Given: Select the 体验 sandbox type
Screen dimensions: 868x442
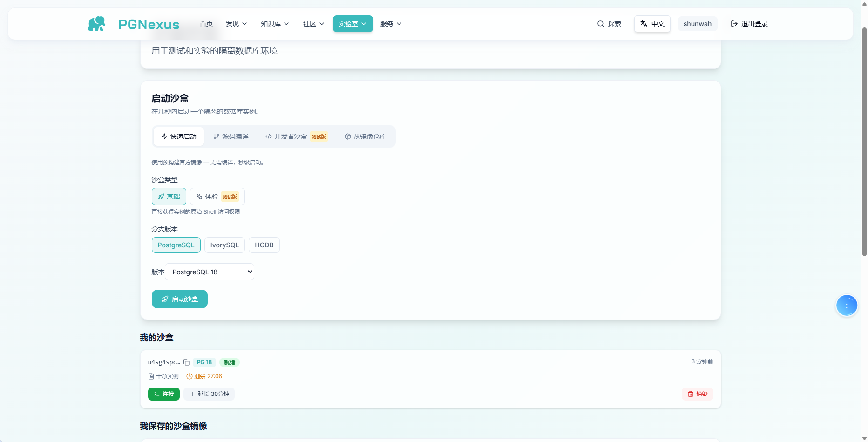Looking at the screenshot, I should [217, 197].
